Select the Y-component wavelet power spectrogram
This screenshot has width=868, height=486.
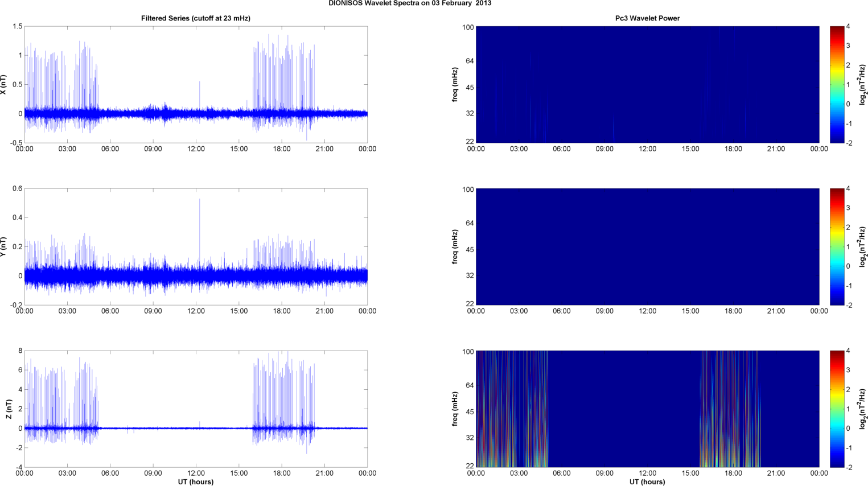click(647, 246)
